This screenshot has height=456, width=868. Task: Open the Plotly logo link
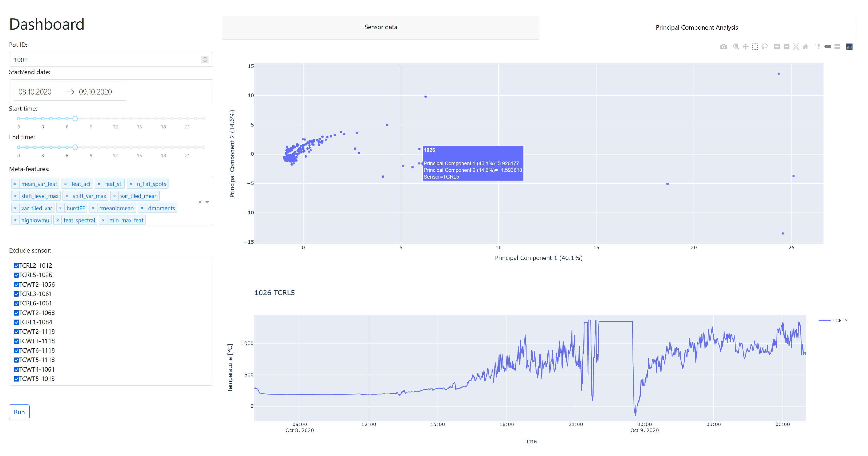coord(850,46)
